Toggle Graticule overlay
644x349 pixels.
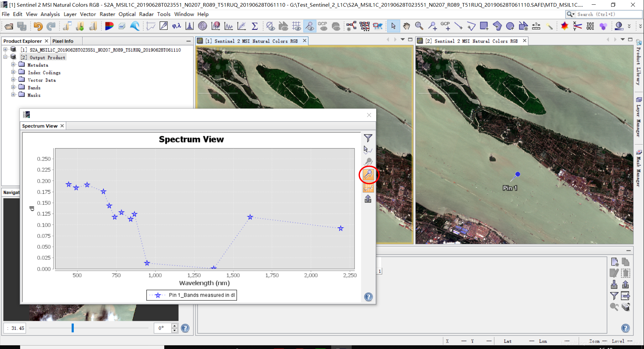coord(296,26)
